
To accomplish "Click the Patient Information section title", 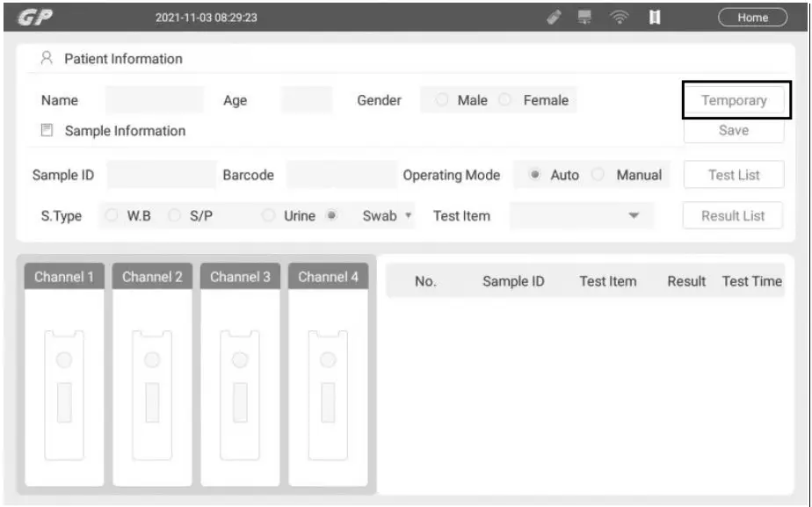I will 123,59.
